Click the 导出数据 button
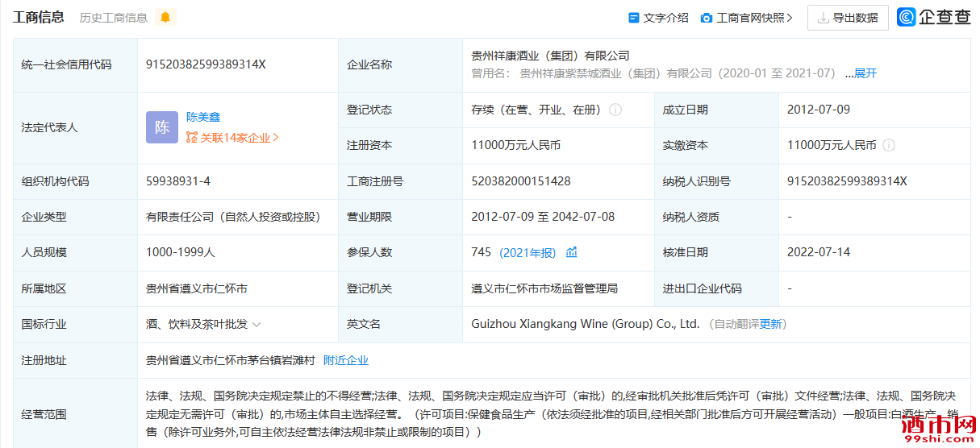The height and width of the screenshot is (448, 980). (x=848, y=18)
